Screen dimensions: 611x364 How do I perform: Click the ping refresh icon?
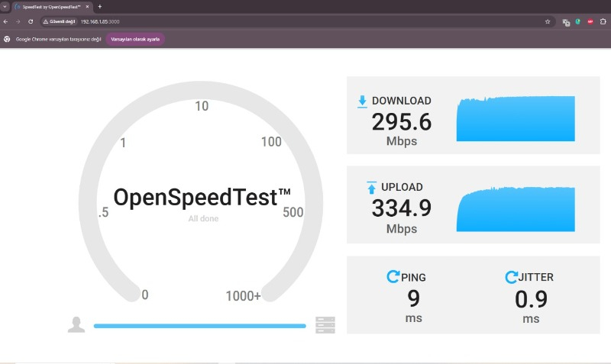click(393, 276)
